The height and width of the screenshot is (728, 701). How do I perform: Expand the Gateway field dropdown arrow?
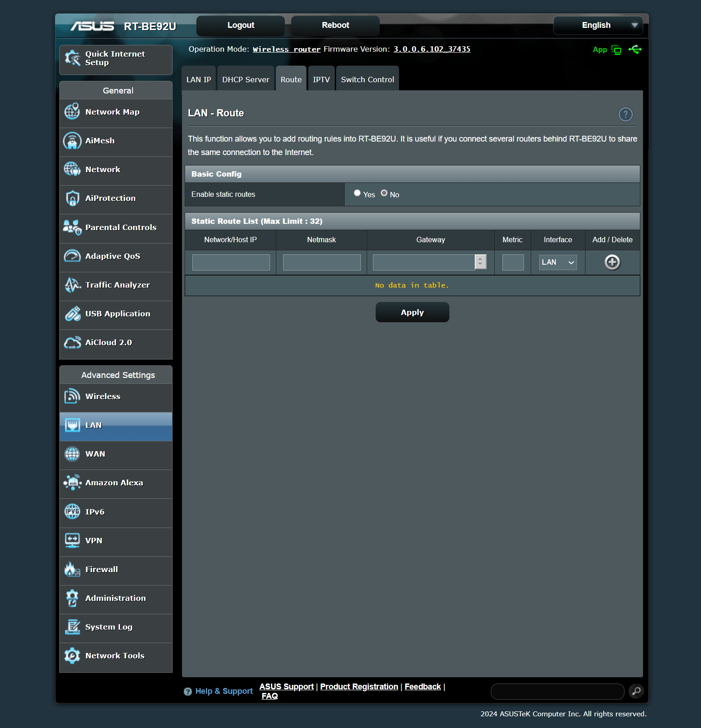coord(480,262)
